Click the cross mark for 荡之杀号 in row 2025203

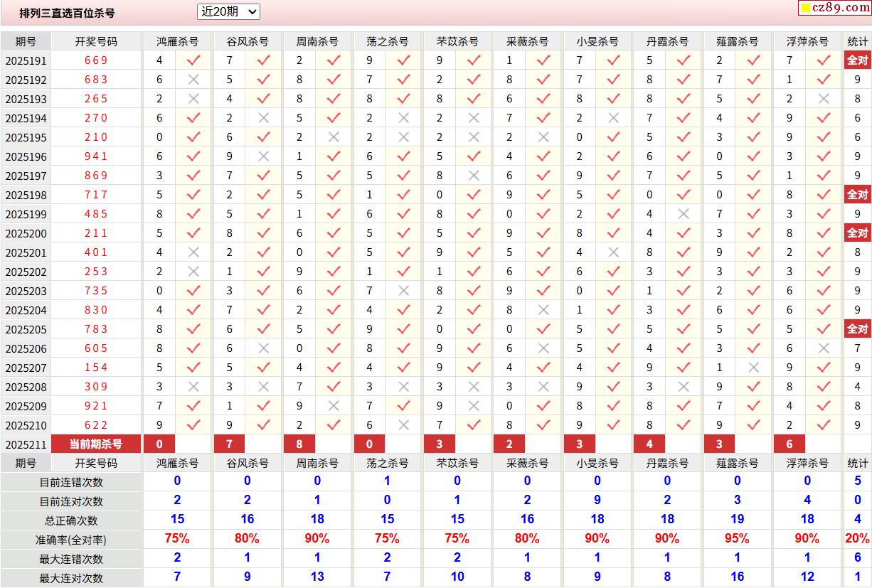(403, 291)
